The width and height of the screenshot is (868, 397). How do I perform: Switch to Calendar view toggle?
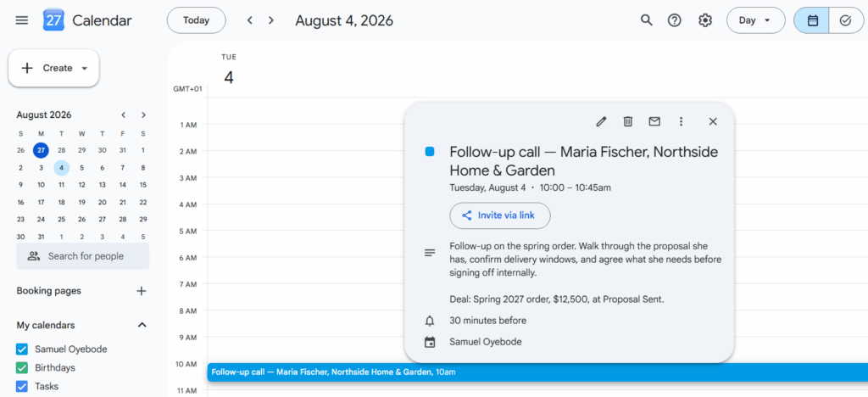tap(811, 20)
